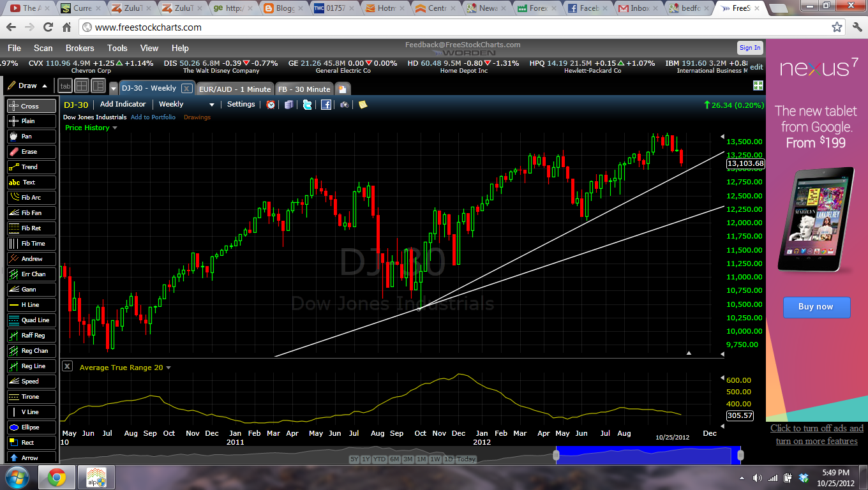This screenshot has height=490, width=868.
Task: Share chart via Twitter icon
Action: [307, 105]
